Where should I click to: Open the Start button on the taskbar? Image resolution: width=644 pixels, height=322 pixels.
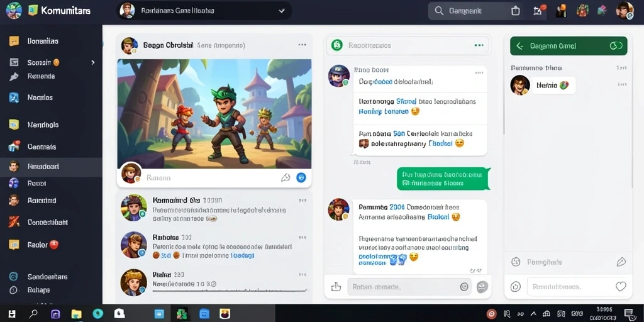coord(12,314)
